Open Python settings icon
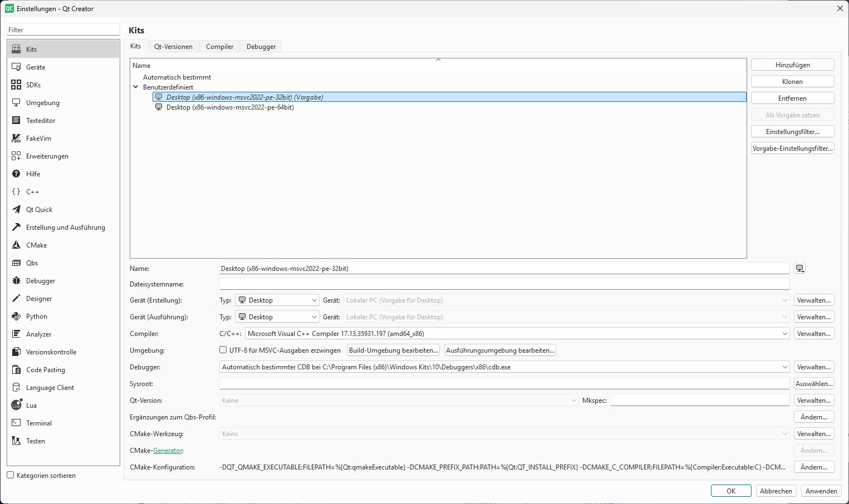This screenshot has width=849, height=504. 16,316
